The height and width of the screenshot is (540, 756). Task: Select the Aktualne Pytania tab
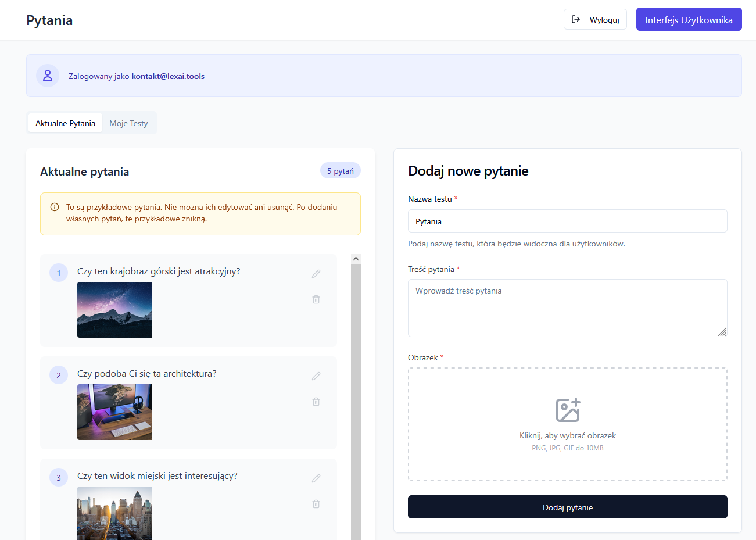[x=65, y=123]
